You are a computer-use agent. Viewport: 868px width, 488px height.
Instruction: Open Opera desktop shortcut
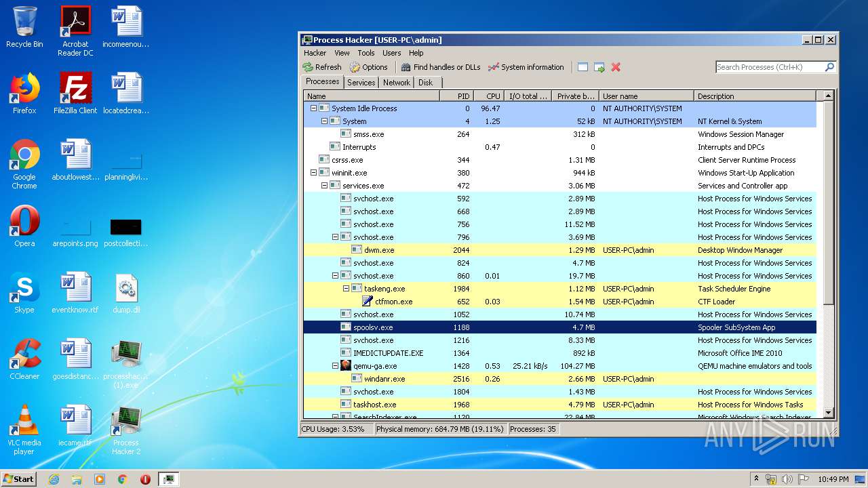point(24,226)
